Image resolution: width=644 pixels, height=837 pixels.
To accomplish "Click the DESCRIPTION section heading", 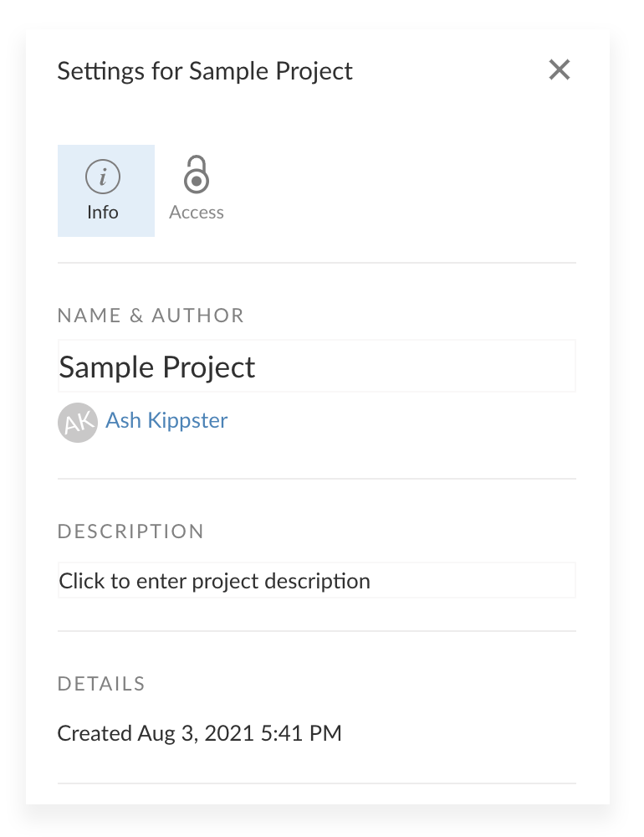I will 130,531.
